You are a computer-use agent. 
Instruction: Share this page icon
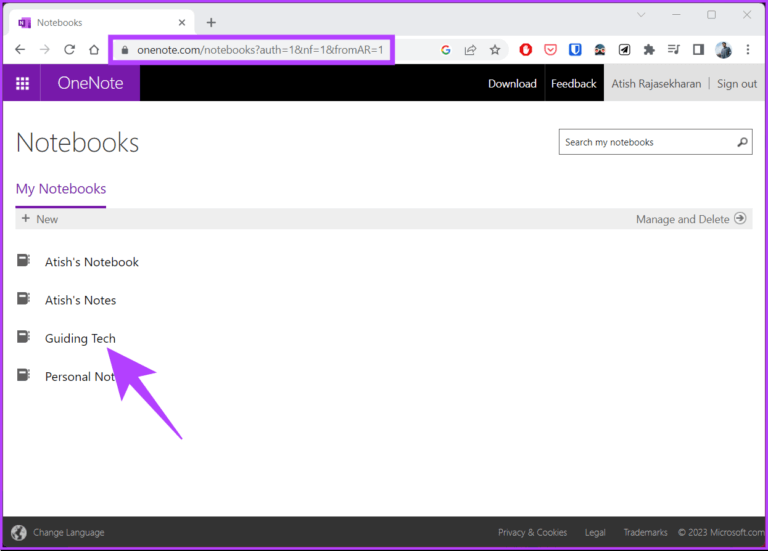click(470, 49)
